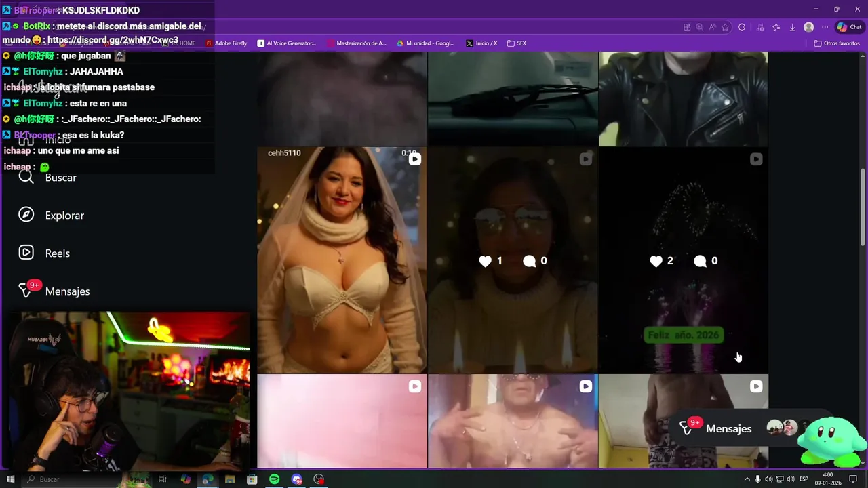Click the microphone tray icon
This screenshot has height=488, width=868.
(x=757, y=479)
